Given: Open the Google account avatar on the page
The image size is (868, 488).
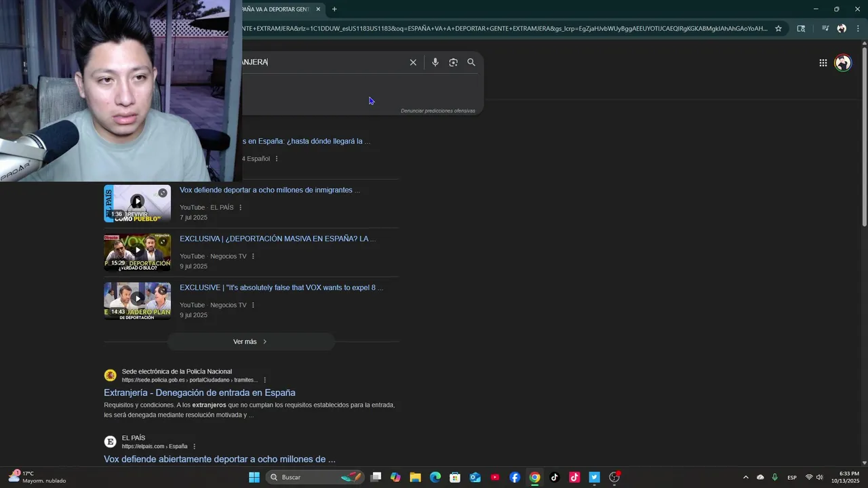Looking at the screenshot, I should (843, 63).
